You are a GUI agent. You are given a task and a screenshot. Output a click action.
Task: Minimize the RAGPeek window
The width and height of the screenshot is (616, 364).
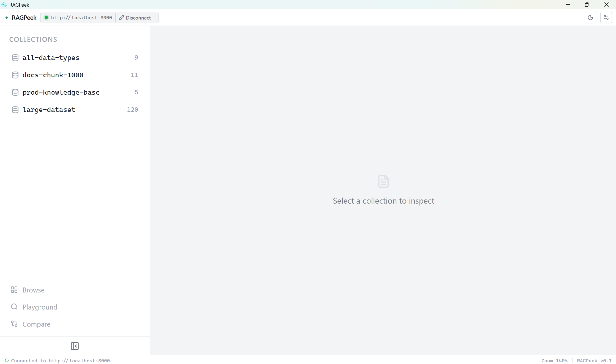(x=568, y=5)
